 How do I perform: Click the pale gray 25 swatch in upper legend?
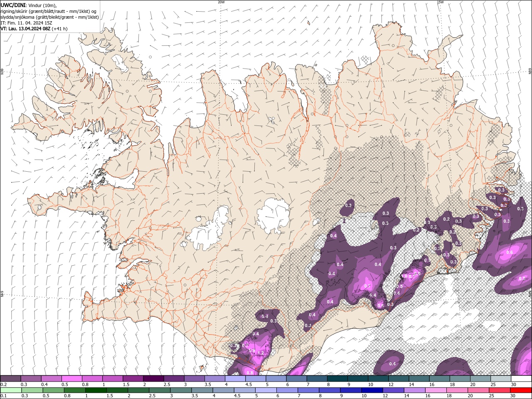(501, 379)
